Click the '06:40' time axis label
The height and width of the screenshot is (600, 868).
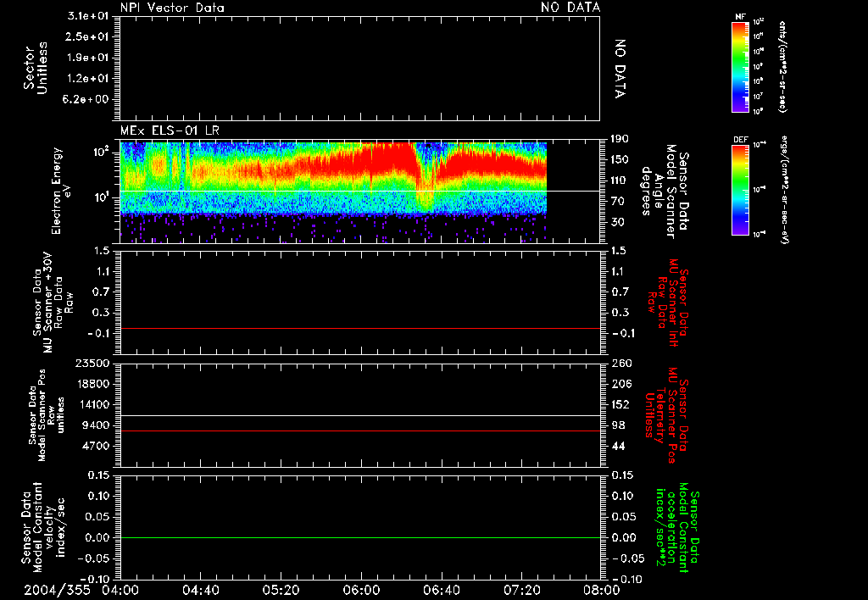pyautogui.click(x=441, y=590)
